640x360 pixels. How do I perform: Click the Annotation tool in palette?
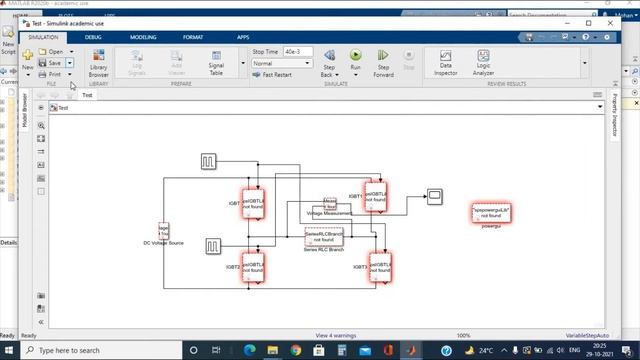tap(41, 165)
